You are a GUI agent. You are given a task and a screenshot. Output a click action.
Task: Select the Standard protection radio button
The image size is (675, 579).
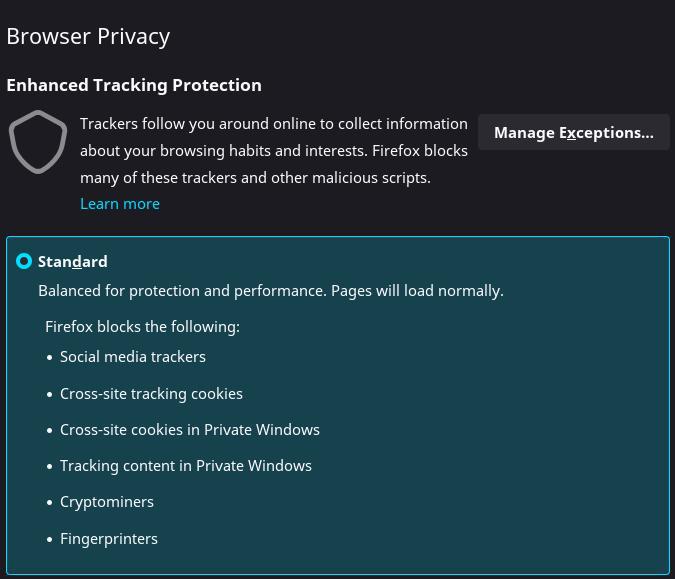click(x=24, y=261)
